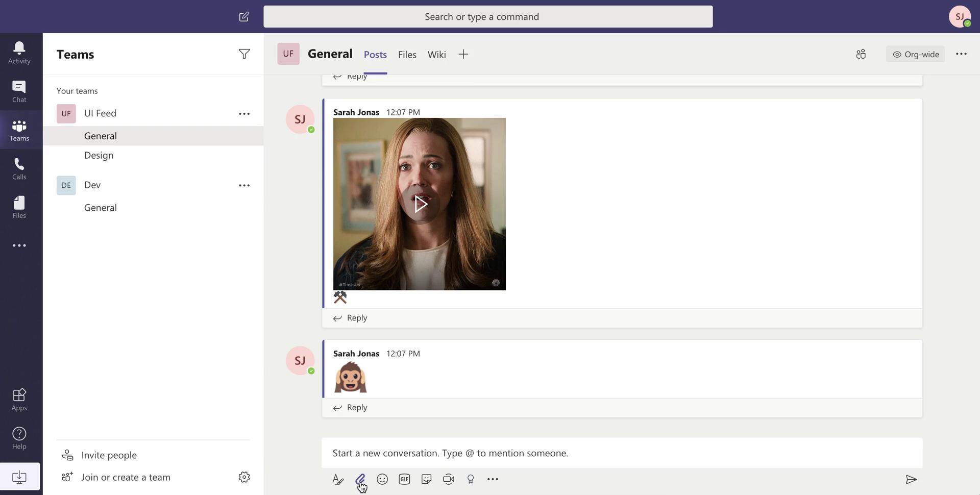Collapse the UI Feed team
This screenshot has height=495, width=980.
coord(100,113)
